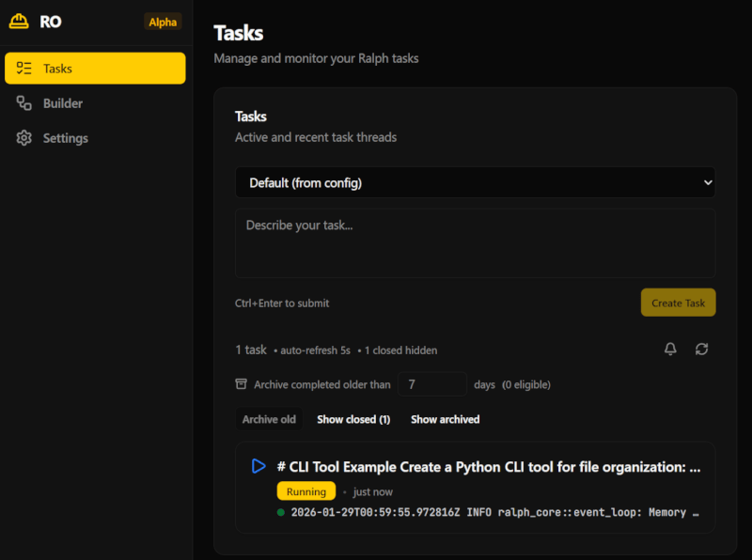This screenshot has width=752, height=560.
Task: Select the Tasks navigation label
Action: pos(57,69)
